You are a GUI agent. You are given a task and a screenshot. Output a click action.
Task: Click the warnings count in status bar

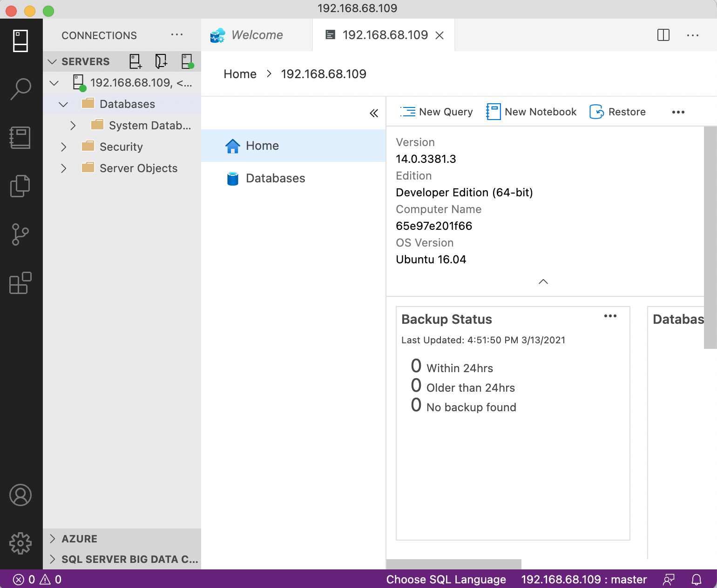[51, 579]
